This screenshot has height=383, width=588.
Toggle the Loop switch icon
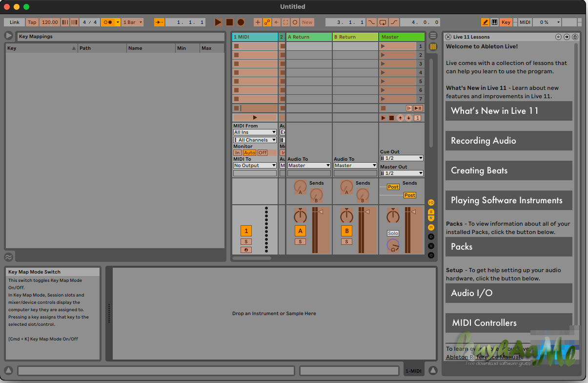383,22
